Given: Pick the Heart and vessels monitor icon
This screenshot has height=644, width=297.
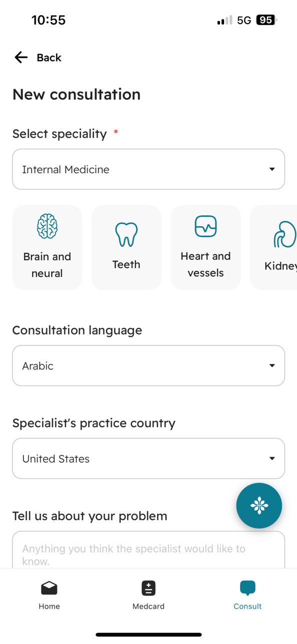Looking at the screenshot, I should click(205, 226).
